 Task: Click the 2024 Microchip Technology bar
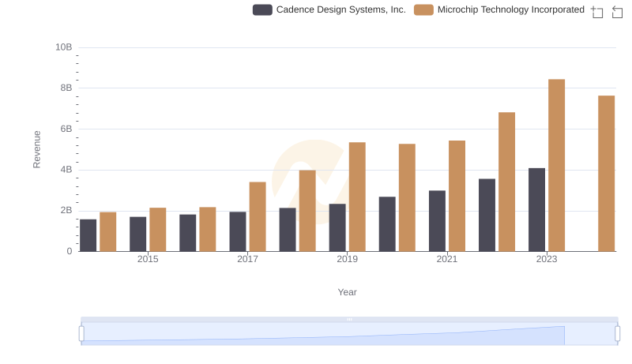coord(606,174)
